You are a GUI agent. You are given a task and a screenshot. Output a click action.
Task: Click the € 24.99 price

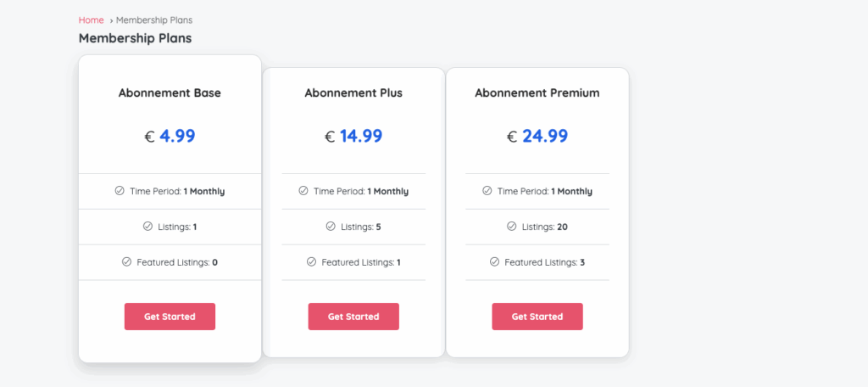pos(537,136)
